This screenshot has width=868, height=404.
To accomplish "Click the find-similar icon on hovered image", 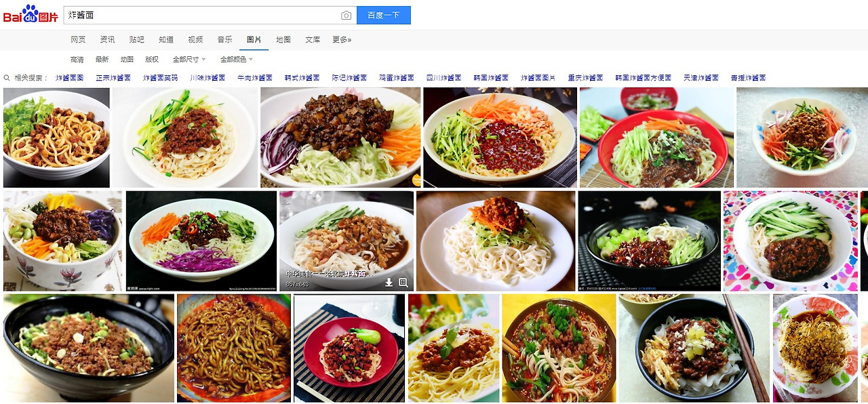I will point(403,283).
